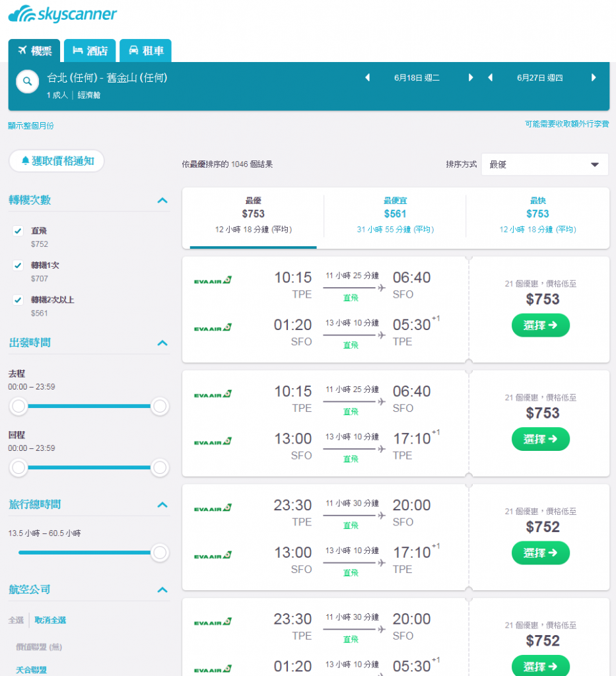Viewport: 616px width, 676px height.
Task: Select $753 result with 13:00 return
Action: point(541,439)
